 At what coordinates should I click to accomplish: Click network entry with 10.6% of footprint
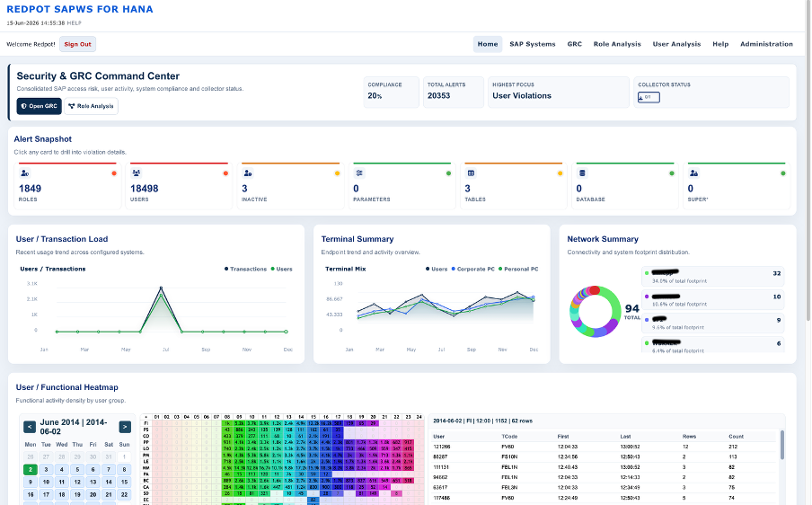coord(712,300)
